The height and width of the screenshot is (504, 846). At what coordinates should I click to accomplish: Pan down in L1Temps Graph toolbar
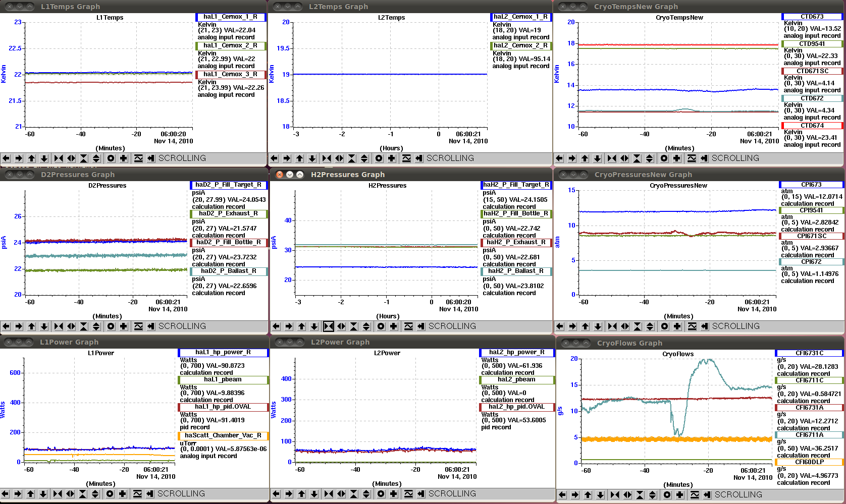coord(44,158)
